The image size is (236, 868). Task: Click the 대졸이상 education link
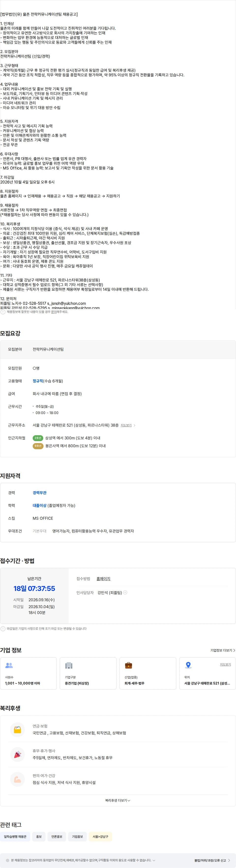pyautogui.click(x=39, y=505)
